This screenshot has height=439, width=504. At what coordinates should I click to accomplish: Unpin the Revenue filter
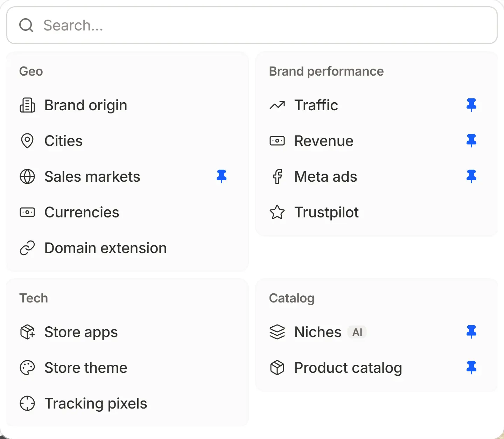pos(471,141)
